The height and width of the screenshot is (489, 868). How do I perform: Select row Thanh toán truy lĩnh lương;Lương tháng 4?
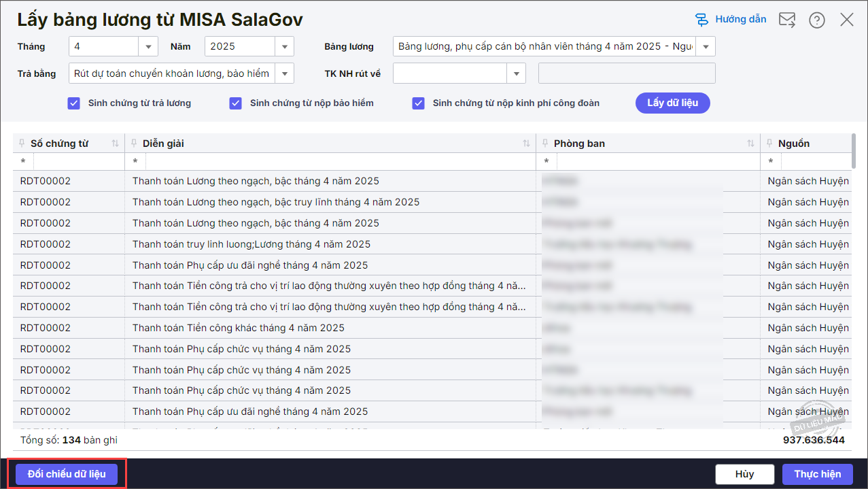click(432, 244)
